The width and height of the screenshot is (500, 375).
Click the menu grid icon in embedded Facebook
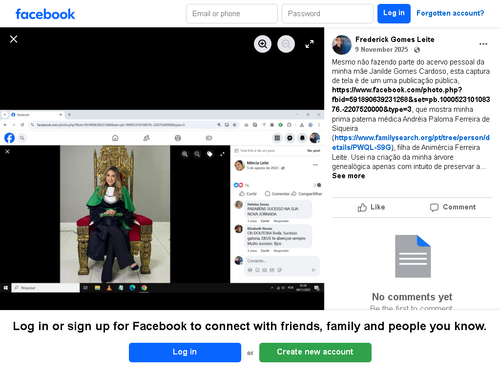(x=277, y=138)
